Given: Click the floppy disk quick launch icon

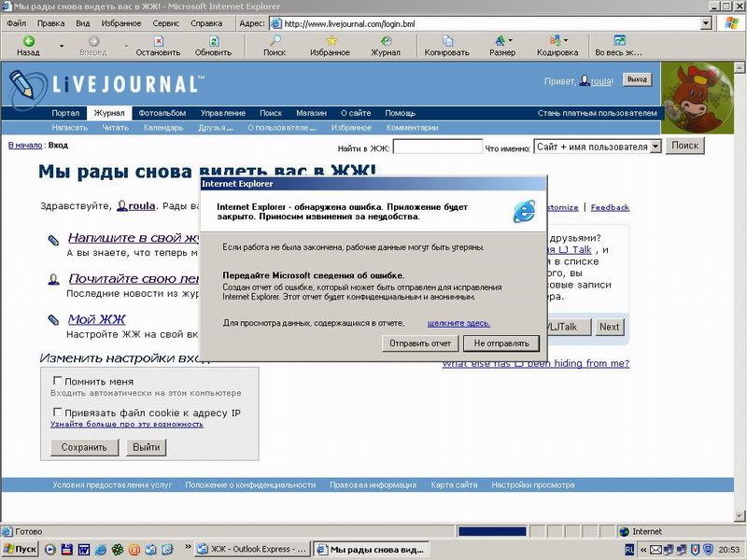Looking at the screenshot, I should point(66,550).
